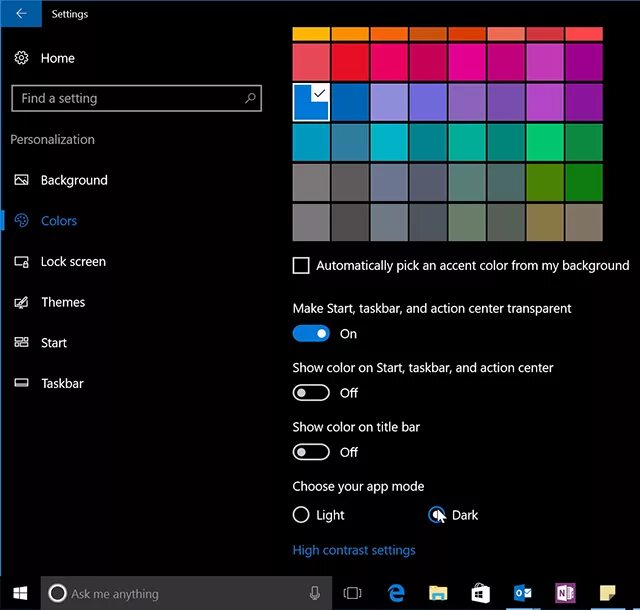Click the Ask me anything search box

click(186, 593)
